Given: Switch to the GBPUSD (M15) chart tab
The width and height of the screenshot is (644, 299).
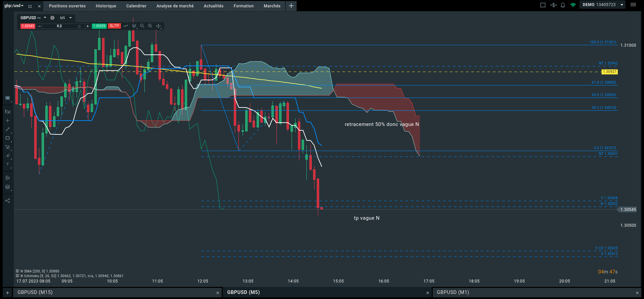Looking at the screenshot, I should tap(35, 292).
